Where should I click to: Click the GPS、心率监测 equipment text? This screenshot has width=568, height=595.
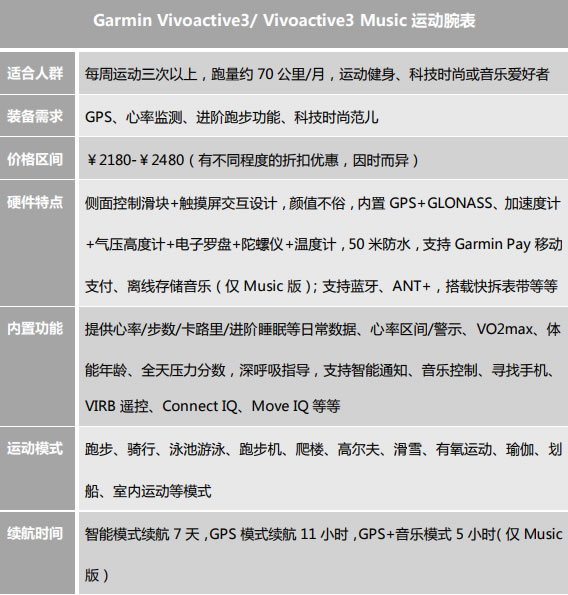pyautogui.click(x=232, y=117)
